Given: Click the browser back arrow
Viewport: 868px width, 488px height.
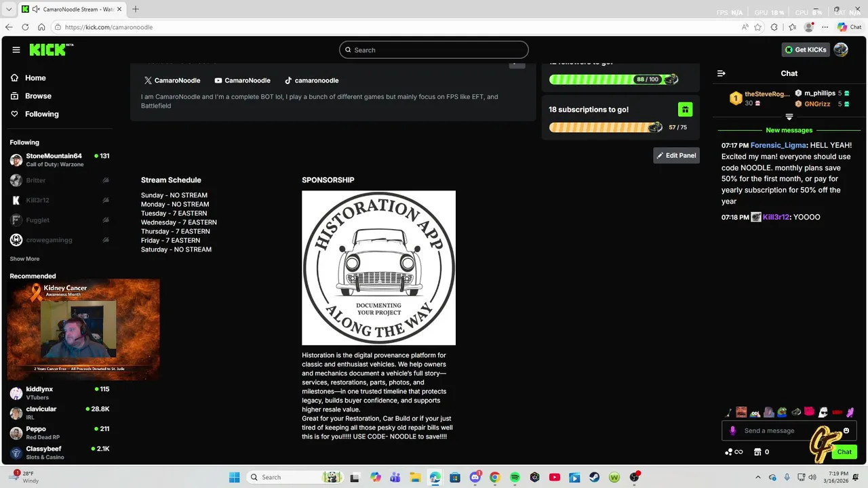Looking at the screenshot, I should (9, 27).
